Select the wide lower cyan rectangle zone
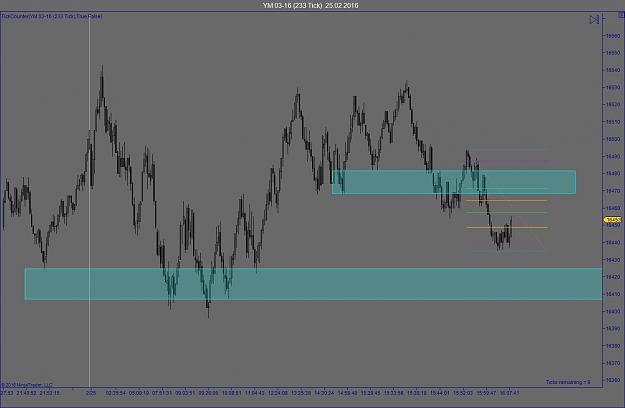The image size is (625, 408). click(313, 284)
